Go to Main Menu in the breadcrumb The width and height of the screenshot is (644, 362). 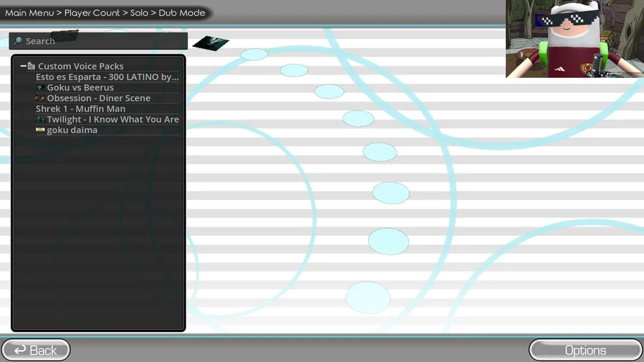tap(29, 13)
